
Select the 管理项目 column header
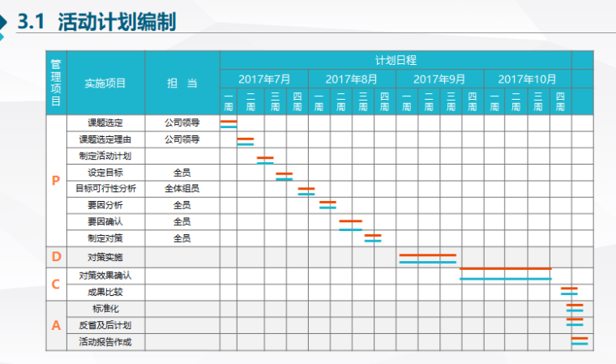click(x=55, y=84)
